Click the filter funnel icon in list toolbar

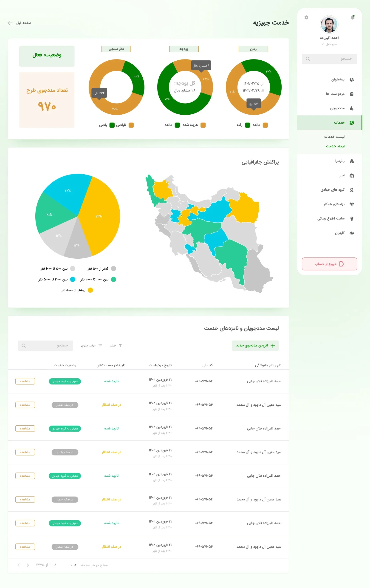coord(120,345)
